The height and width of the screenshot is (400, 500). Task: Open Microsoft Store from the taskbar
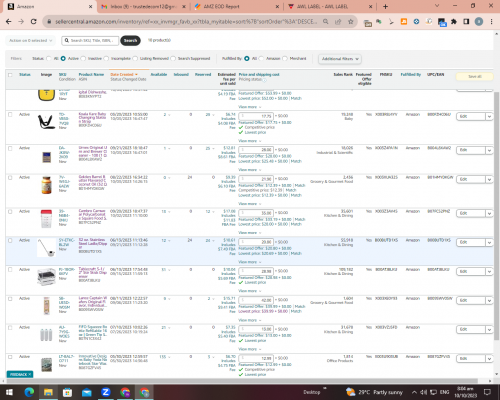[67, 392]
